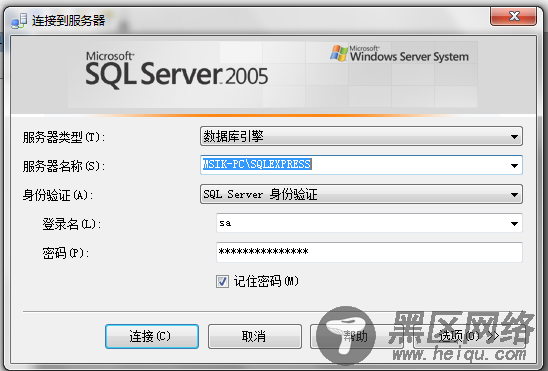Expand the 登录名 dropdown arrow
The image size is (548, 371).
pyautogui.click(x=514, y=223)
